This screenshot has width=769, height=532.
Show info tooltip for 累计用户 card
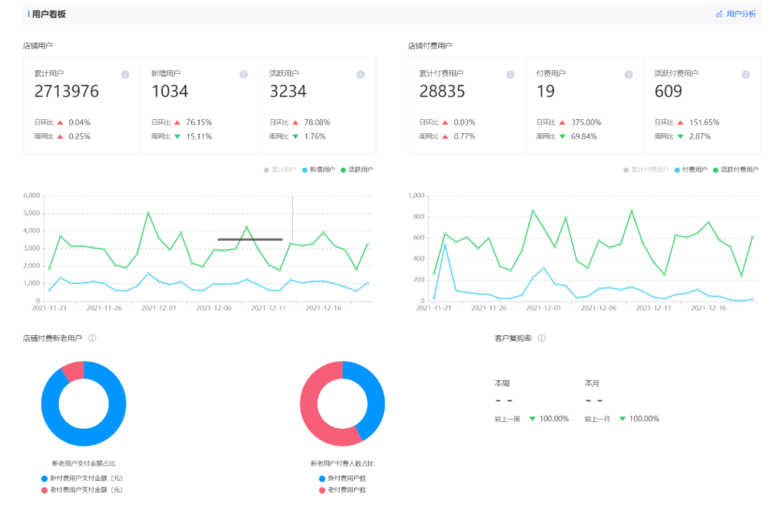click(x=125, y=74)
